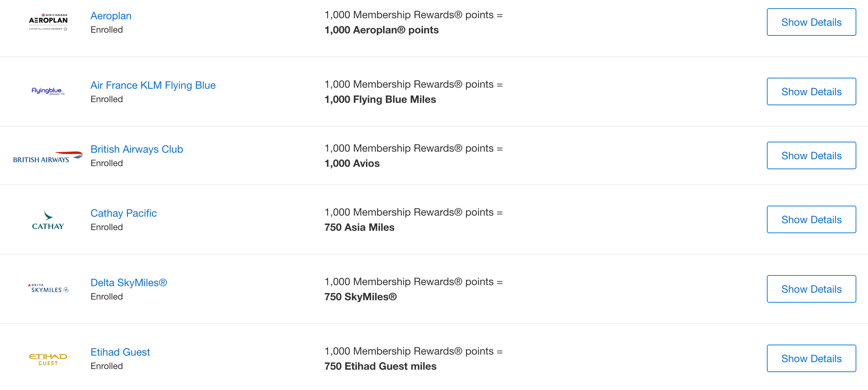Screen dimensions: 868x390
Task: Open the Aeroplan program link
Action: [x=111, y=16]
